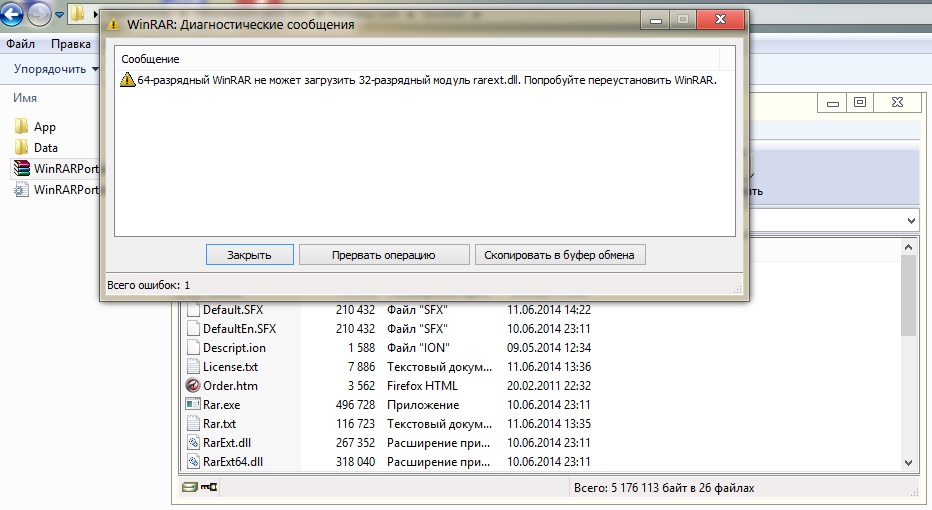Screen dimensions: 932x510
Task: Select Rar.txt document icon
Action: pyautogui.click(x=193, y=423)
